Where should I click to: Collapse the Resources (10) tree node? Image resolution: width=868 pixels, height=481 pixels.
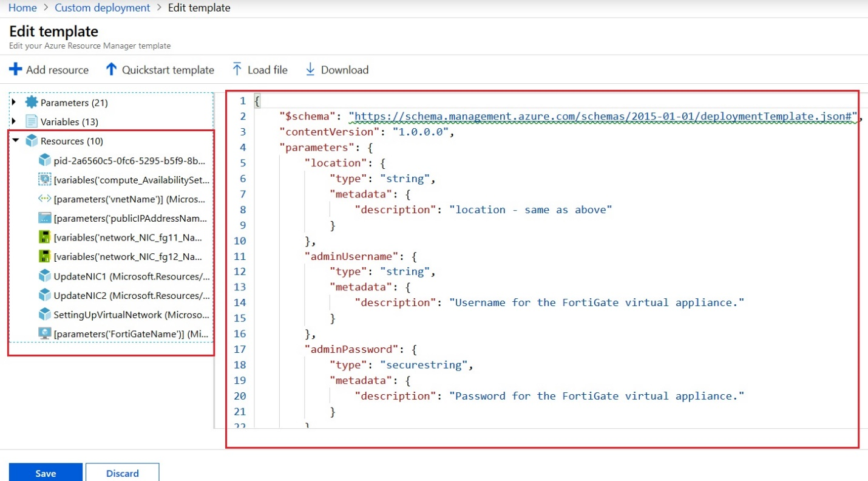[x=15, y=141]
